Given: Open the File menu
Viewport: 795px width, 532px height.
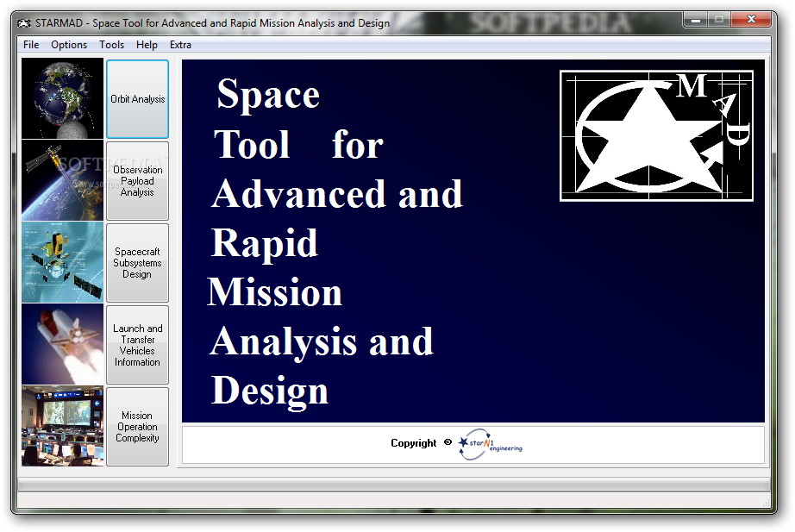Looking at the screenshot, I should click(31, 45).
